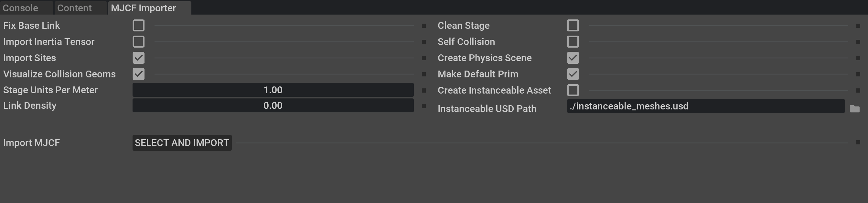The height and width of the screenshot is (203, 868).
Task: Click the square marker next to Import MJCF row
Action: click(x=859, y=143)
